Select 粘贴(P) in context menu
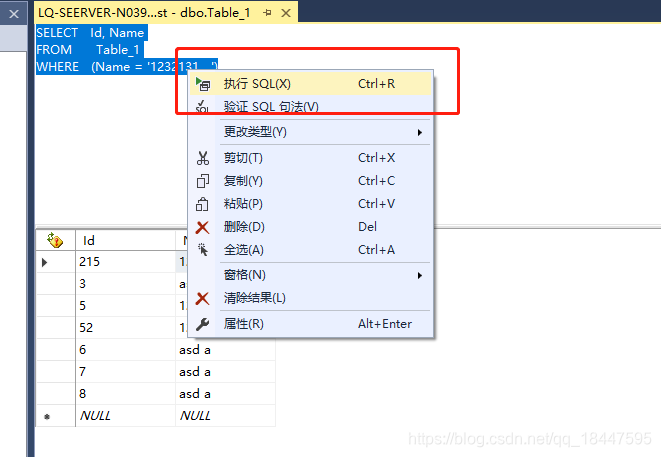Image resolution: width=661 pixels, height=457 pixels. pyautogui.click(x=311, y=204)
